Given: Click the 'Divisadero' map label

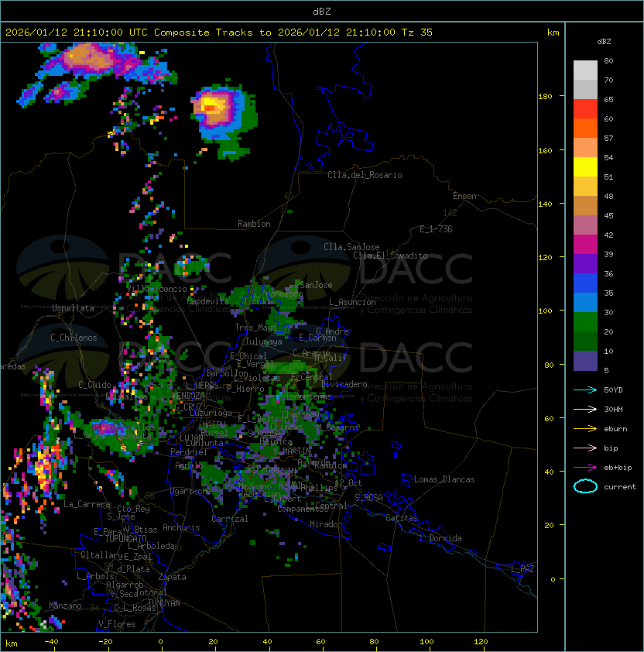Looking at the screenshot, I should coord(344,384).
